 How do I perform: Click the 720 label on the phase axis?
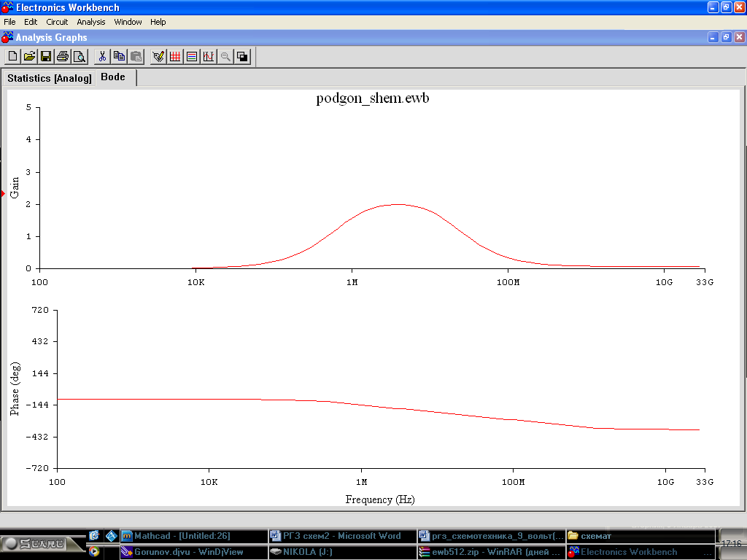tap(40, 310)
